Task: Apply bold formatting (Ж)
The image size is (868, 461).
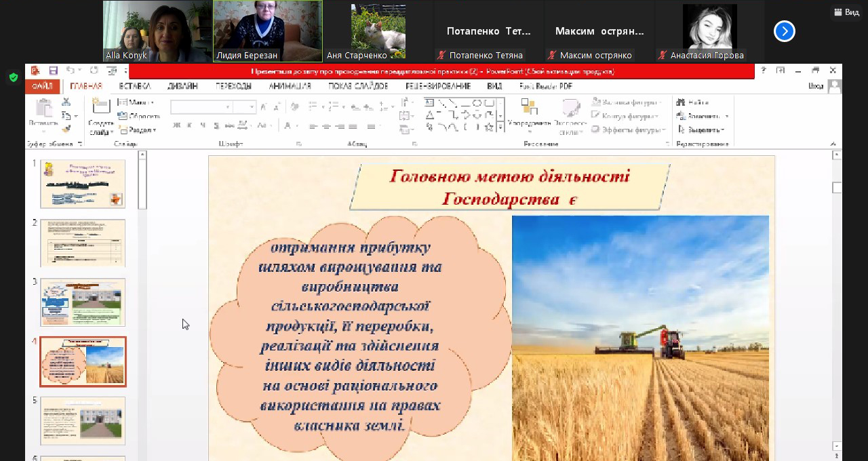Action: point(177,125)
